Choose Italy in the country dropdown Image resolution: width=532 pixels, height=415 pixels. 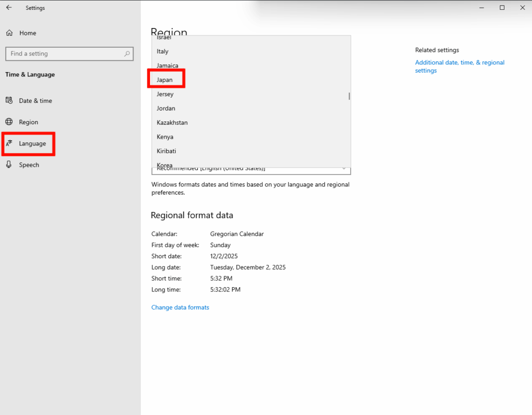click(163, 51)
